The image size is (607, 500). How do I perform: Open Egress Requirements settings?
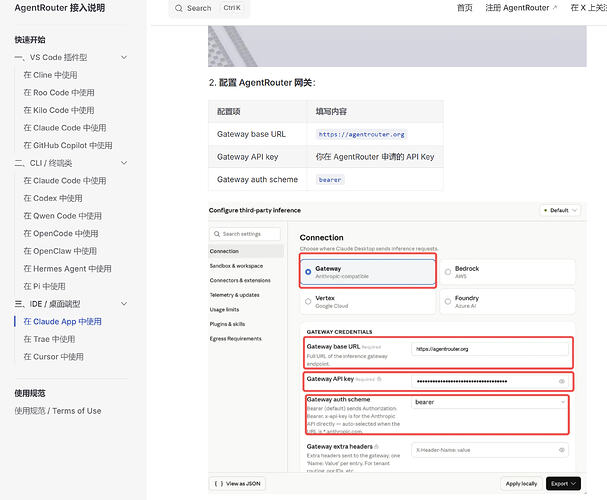coord(235,339)
